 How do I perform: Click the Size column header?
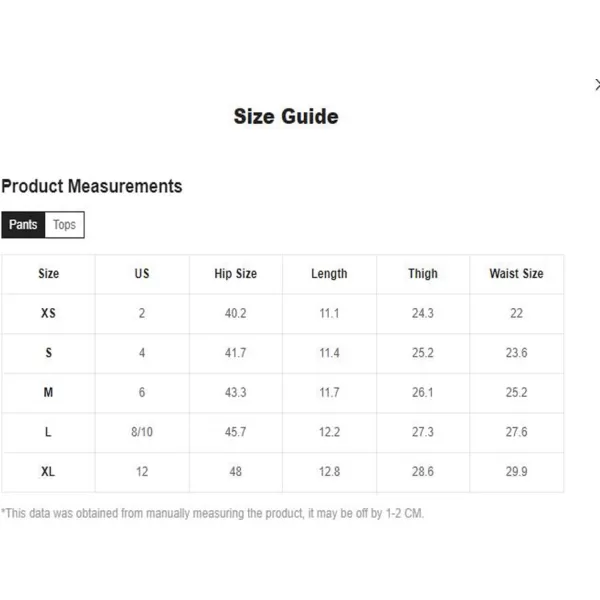click(x=48, y=273)
